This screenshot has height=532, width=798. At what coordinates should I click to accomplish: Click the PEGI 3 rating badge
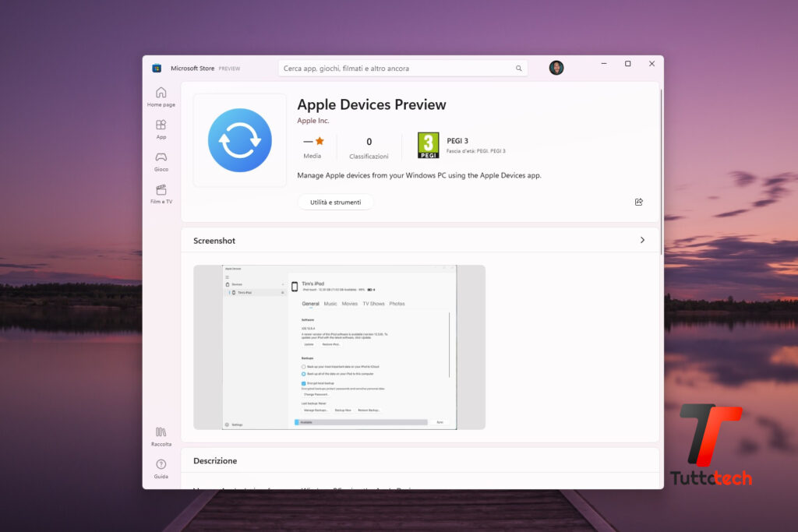(427, 146)
